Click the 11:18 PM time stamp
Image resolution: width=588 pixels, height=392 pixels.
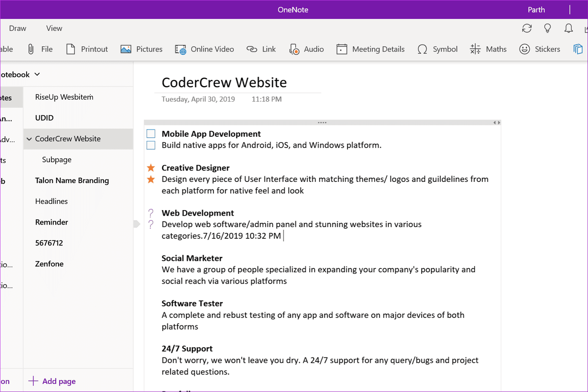tap(267, 99)
